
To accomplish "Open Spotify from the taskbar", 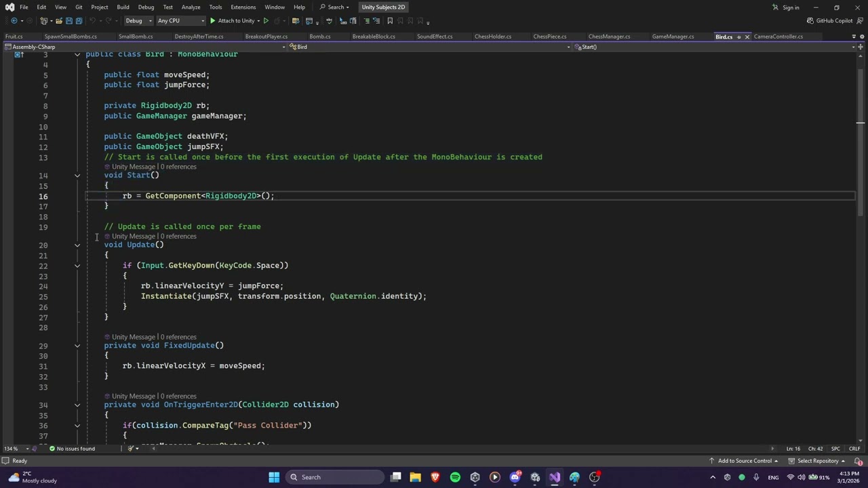I will [455, 477].
